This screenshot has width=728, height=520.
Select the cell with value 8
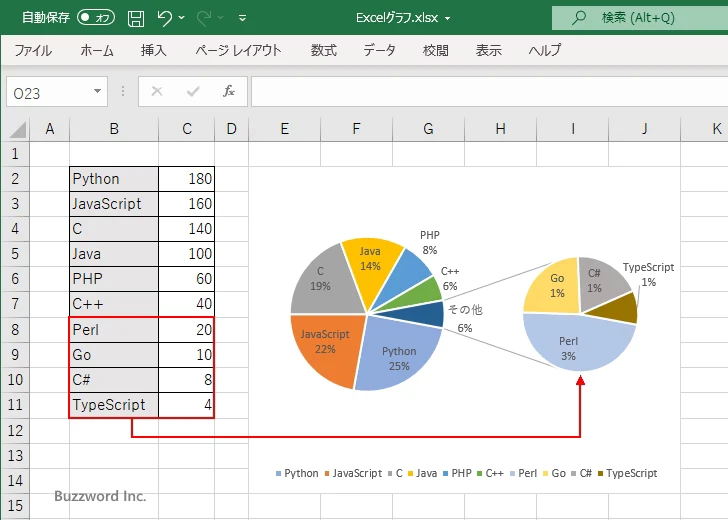click(x=186, y=380)
